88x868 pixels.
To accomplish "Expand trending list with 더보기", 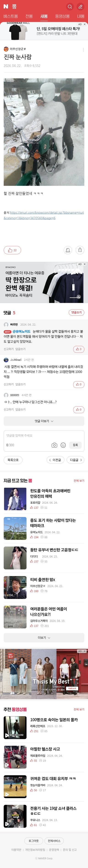I will coord(44,637).
